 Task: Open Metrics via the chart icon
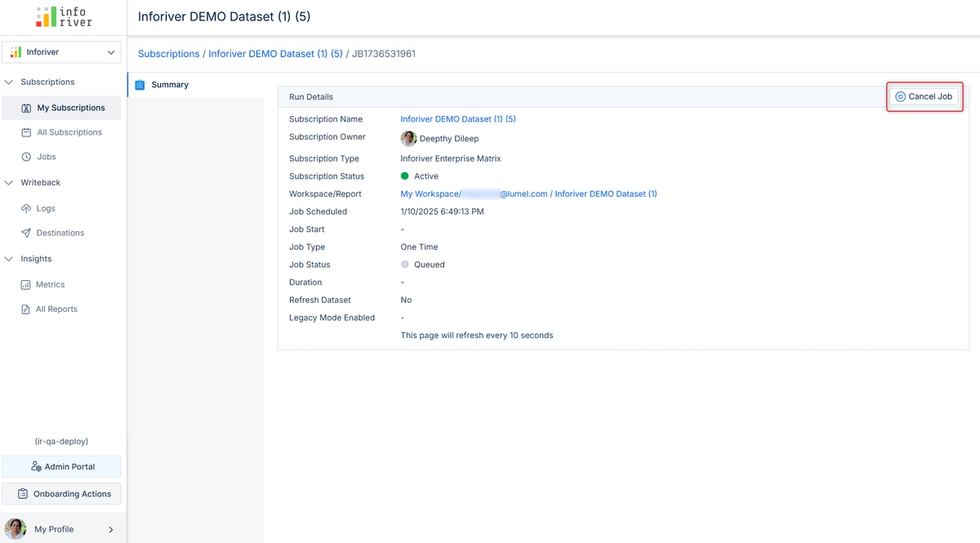26,285
